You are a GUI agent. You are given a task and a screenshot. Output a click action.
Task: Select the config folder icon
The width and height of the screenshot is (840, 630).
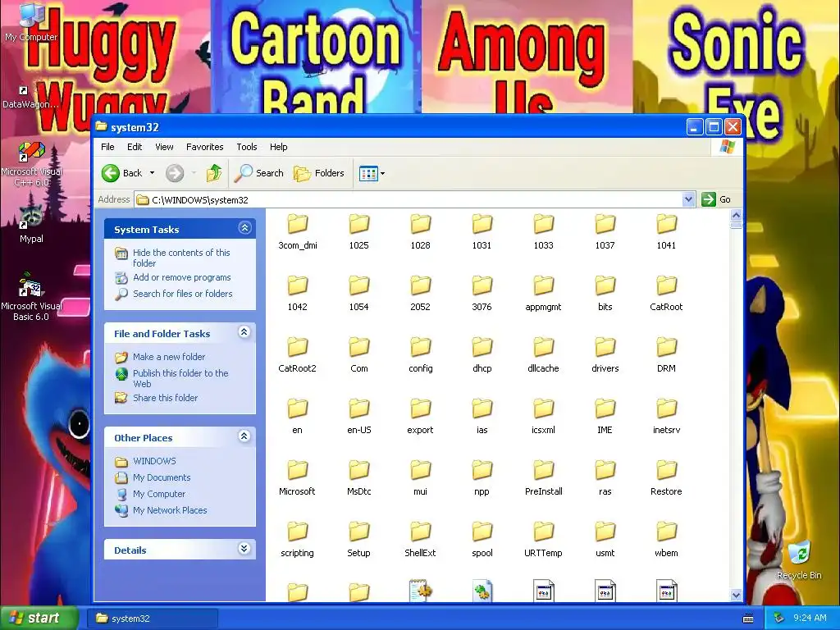point(421,348)
